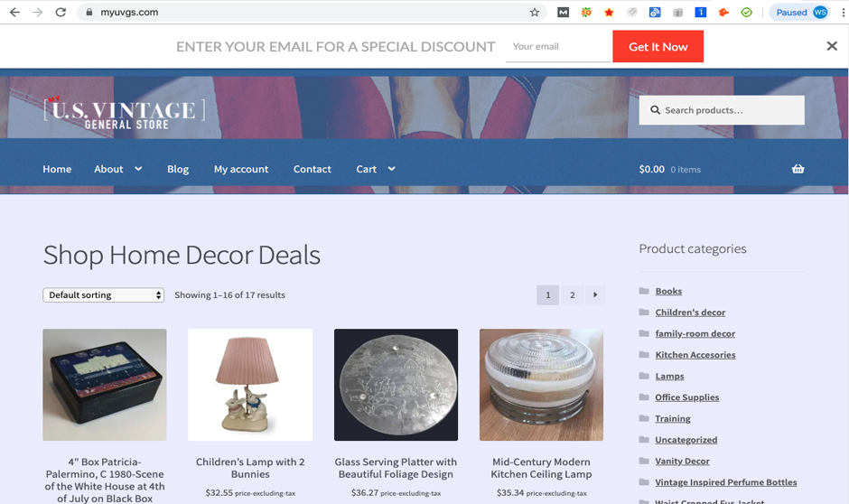Click the shopping basket cart icon
The width and height of the screenshot is (849, 504).
[798, 169]
